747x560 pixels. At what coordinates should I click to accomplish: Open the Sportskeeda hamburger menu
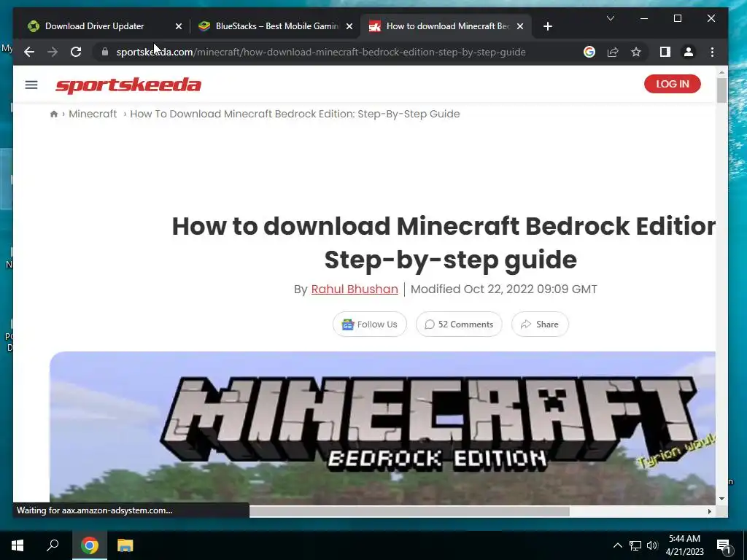31,85
